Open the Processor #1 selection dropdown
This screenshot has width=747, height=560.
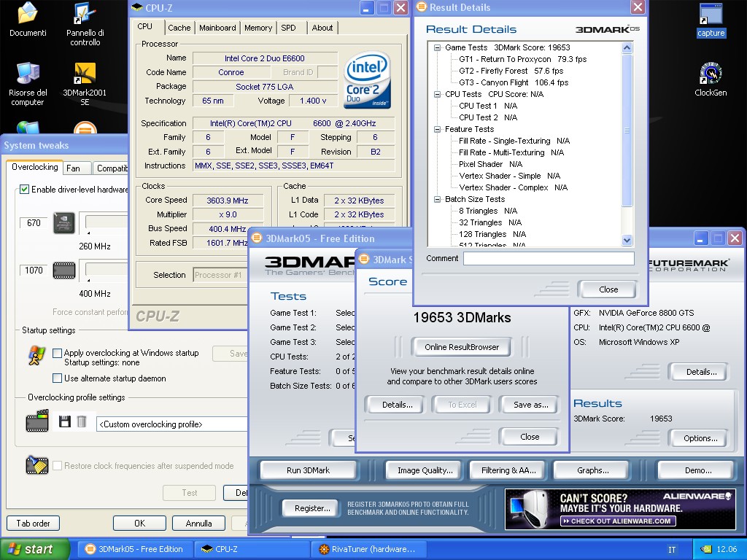pos(221,275)
